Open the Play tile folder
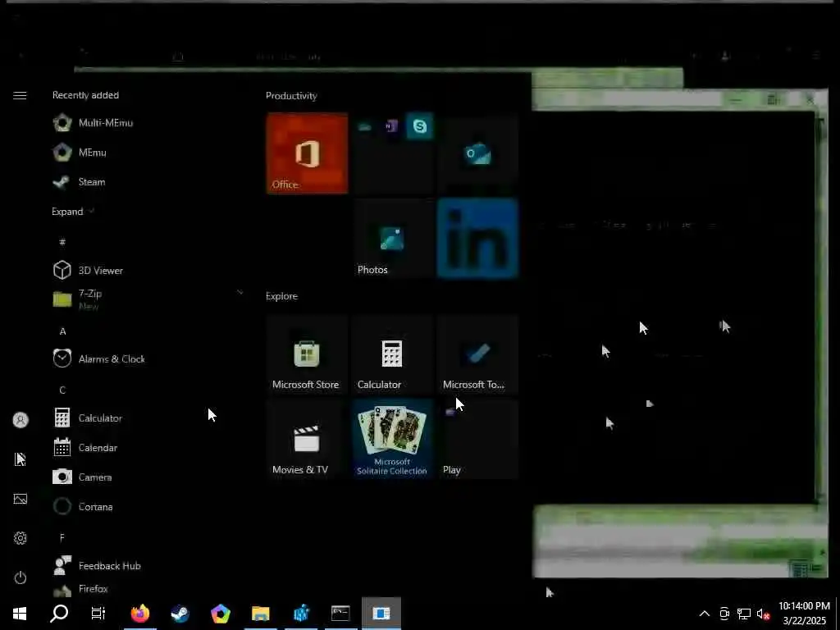The height and width of the screenshot is (630, 840). [x=478, y=440]
